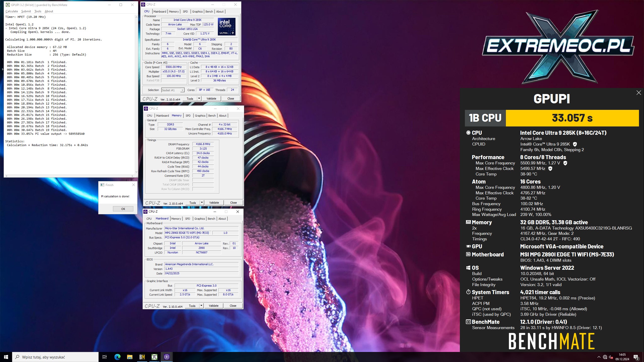The image size is (644, 362).
Task: Open Tools dropdown arrow in CPU tab window
Action: [199, 99]
